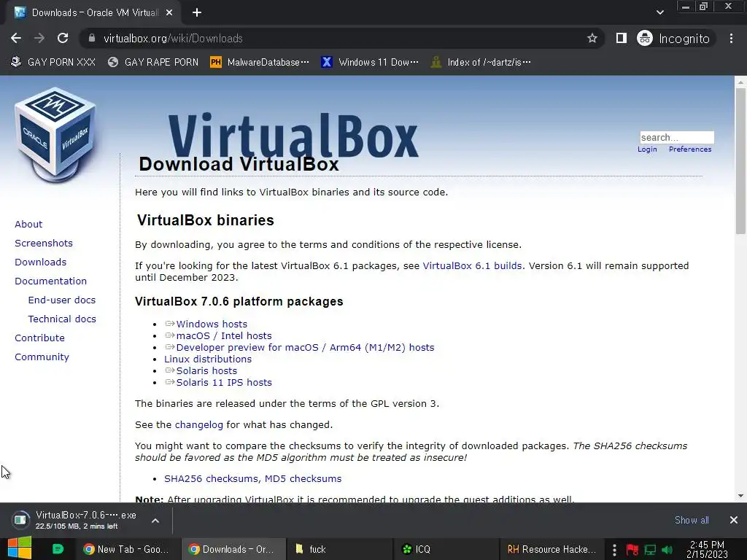View site information via the lock icon
The width and height of the screenshot is (747, 560).
[x=92, y=38]
